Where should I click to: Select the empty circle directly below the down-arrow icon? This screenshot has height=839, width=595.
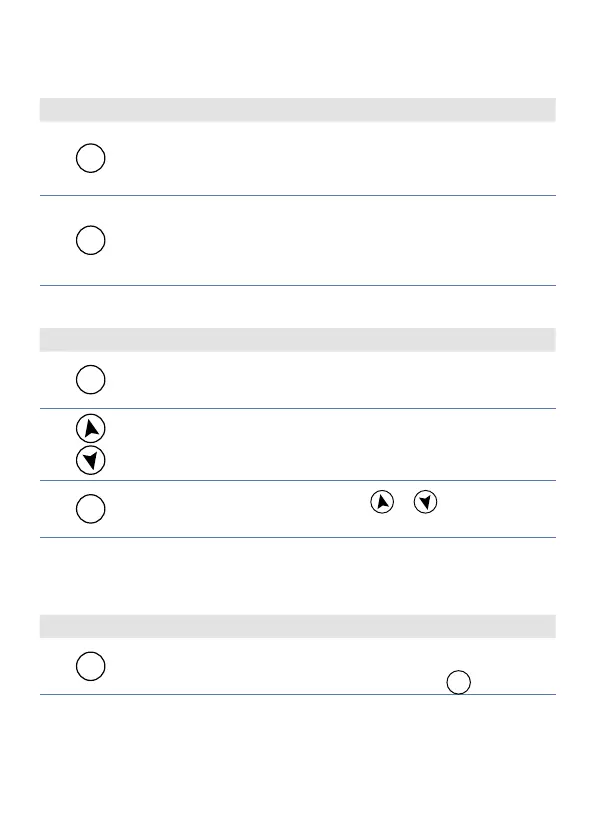(90, 509)
